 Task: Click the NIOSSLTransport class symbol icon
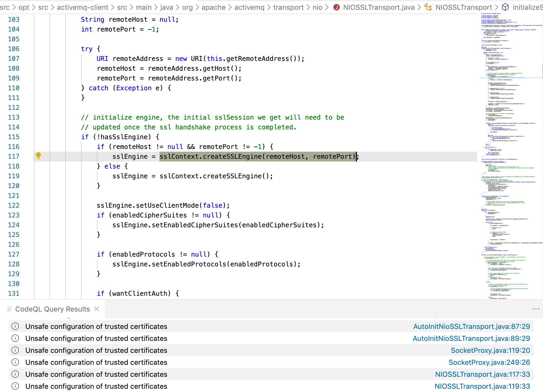tap(428, 7)
